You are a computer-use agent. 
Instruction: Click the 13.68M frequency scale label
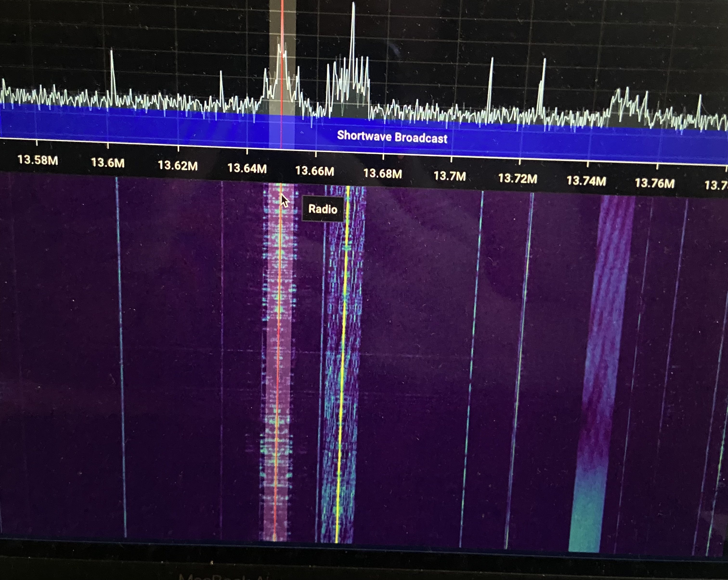point(383,174)
